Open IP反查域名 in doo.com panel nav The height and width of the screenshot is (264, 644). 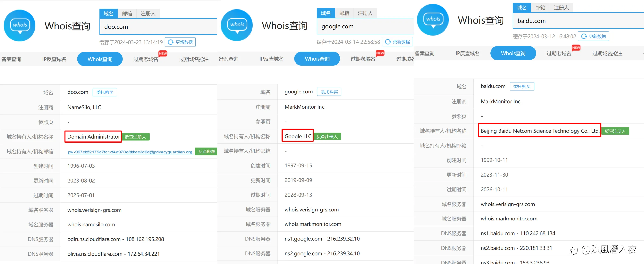pyautogui.click(x=54, y=59)
